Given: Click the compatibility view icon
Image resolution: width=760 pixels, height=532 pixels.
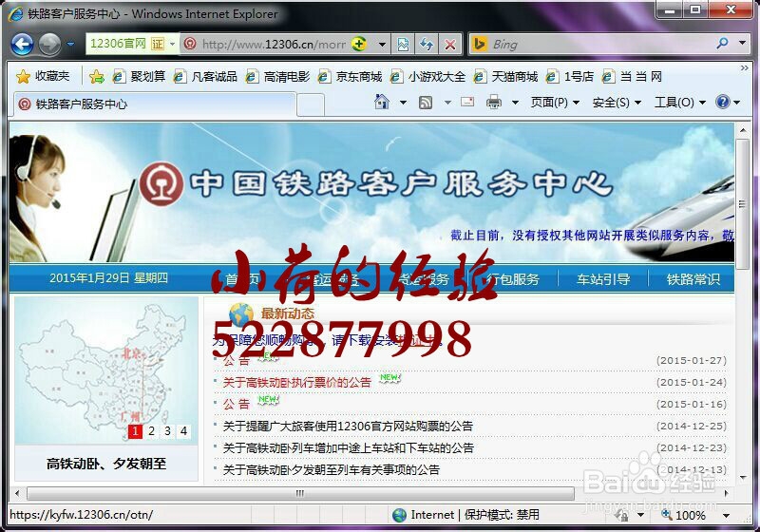Looking at the screenshot, I should [403, 45].
